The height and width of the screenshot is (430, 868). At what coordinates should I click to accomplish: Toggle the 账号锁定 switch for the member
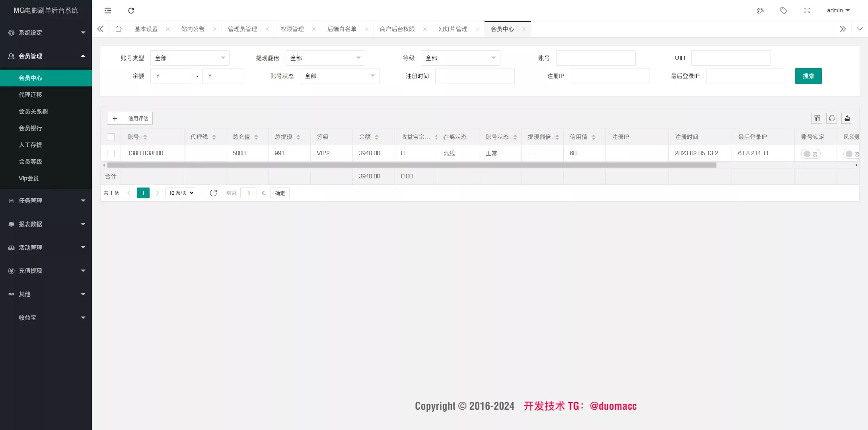coord(810,154)
